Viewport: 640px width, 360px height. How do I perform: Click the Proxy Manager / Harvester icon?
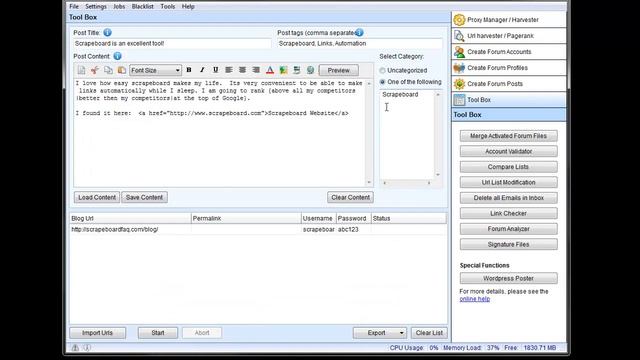(459, 20)
